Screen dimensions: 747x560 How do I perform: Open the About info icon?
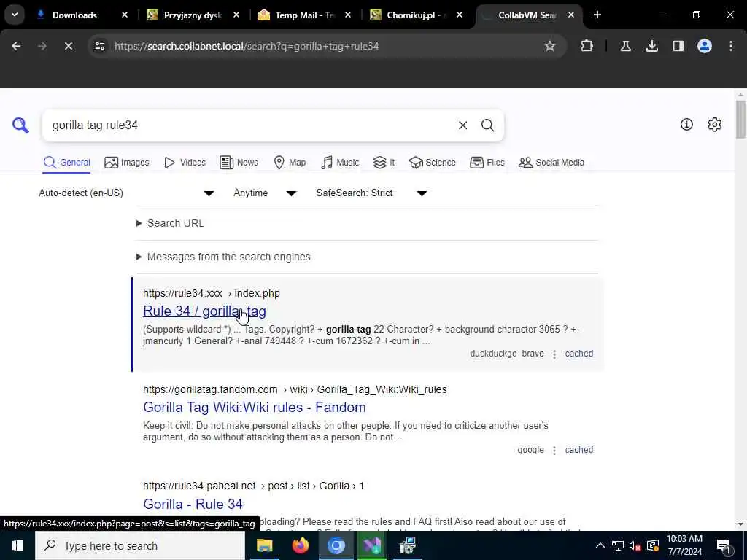(686, 125)
